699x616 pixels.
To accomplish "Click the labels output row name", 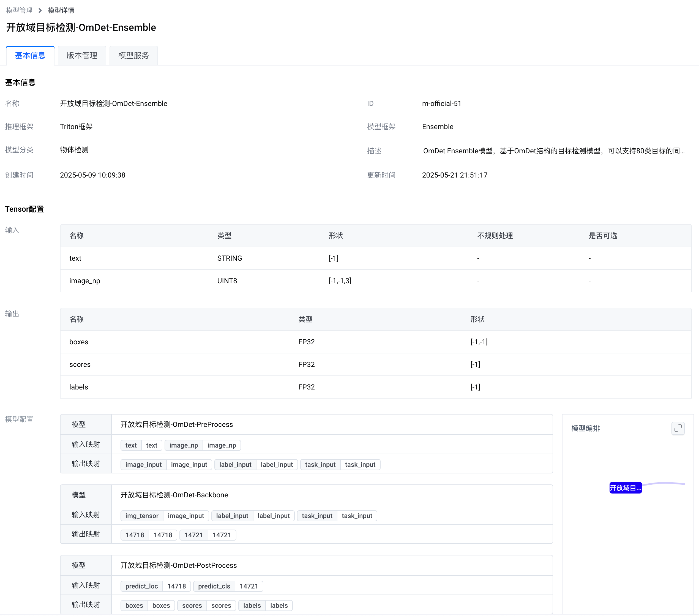I will [79, 387].
